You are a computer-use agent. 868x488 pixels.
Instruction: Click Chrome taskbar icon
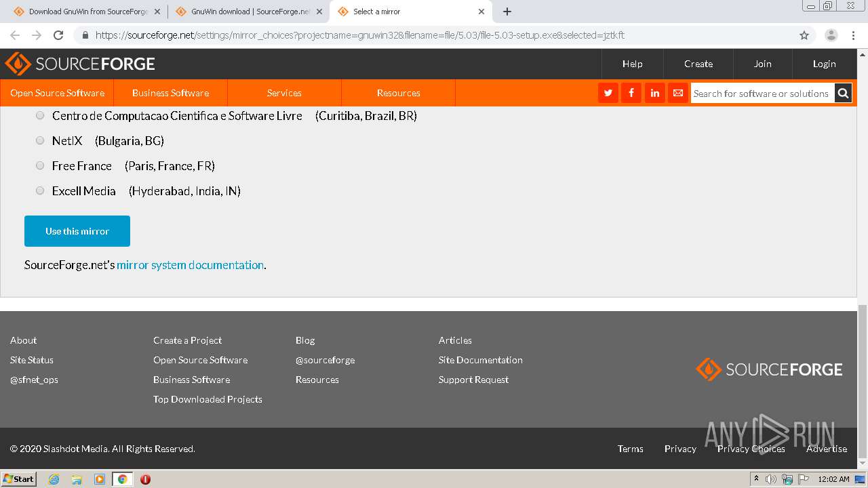[x=122, y=479]
